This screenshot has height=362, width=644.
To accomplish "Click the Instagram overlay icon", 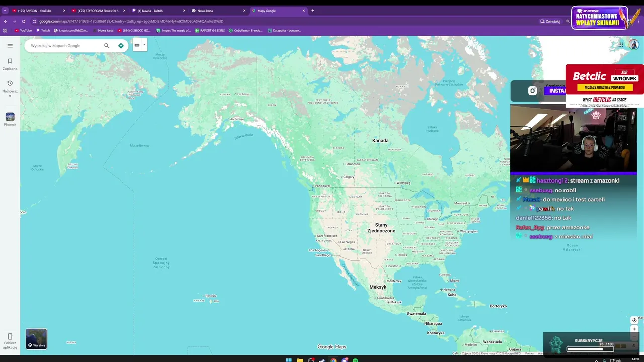I will 532,91.
